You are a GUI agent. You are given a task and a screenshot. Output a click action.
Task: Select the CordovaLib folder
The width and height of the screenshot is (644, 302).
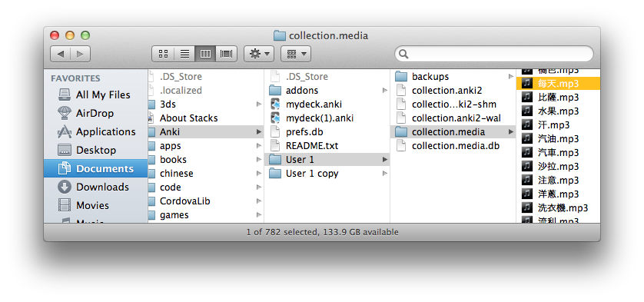(206, 201)
